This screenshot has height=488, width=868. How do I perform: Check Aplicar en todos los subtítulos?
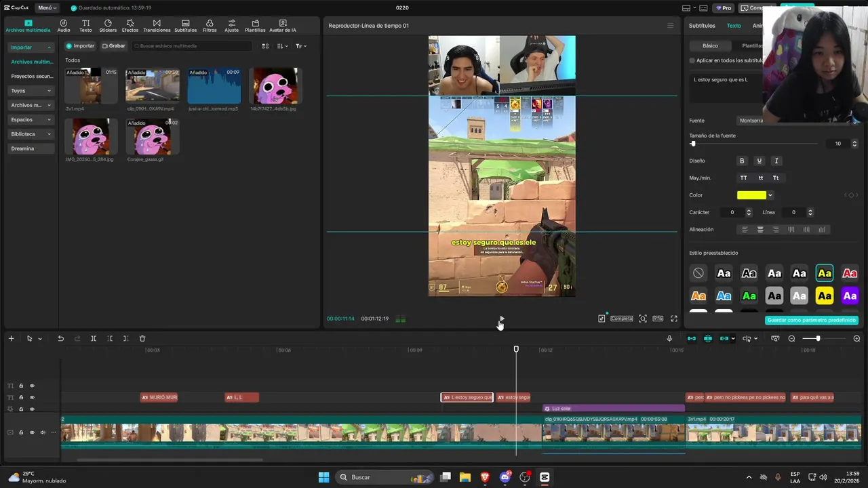(x=692, y=60)
